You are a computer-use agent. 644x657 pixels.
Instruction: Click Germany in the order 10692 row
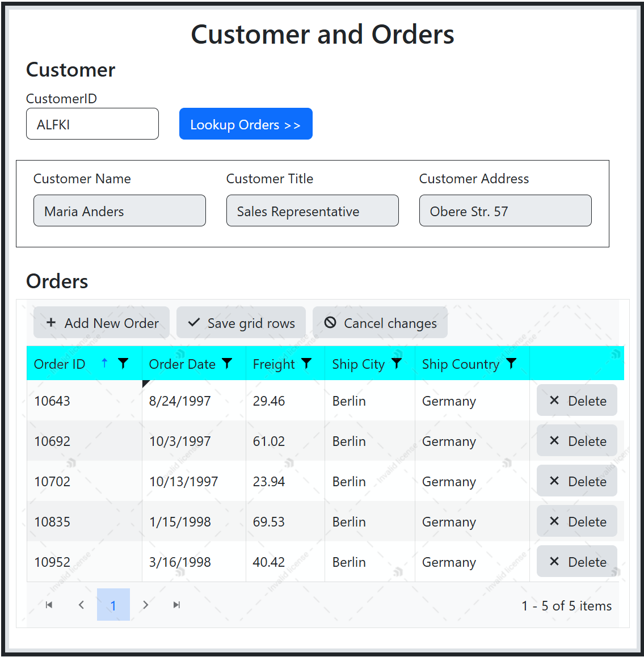[449, 441]
